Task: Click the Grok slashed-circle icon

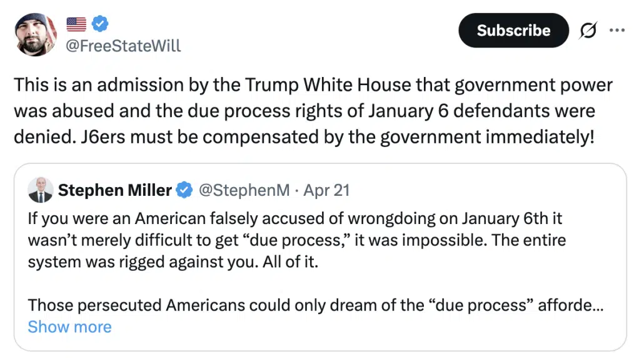Action: pos(588,30)
